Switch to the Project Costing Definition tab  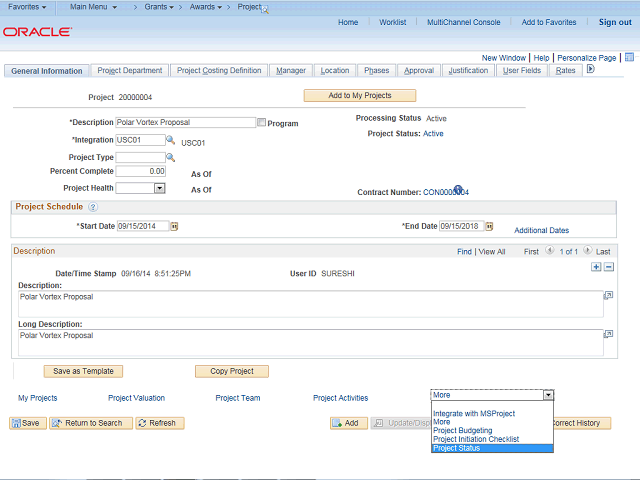[x=219, y=71]
